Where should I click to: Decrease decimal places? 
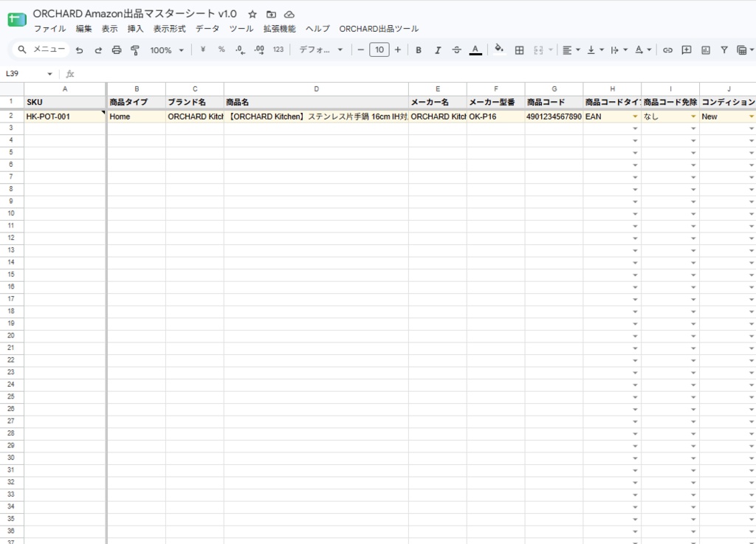click(x=240, y=49)
